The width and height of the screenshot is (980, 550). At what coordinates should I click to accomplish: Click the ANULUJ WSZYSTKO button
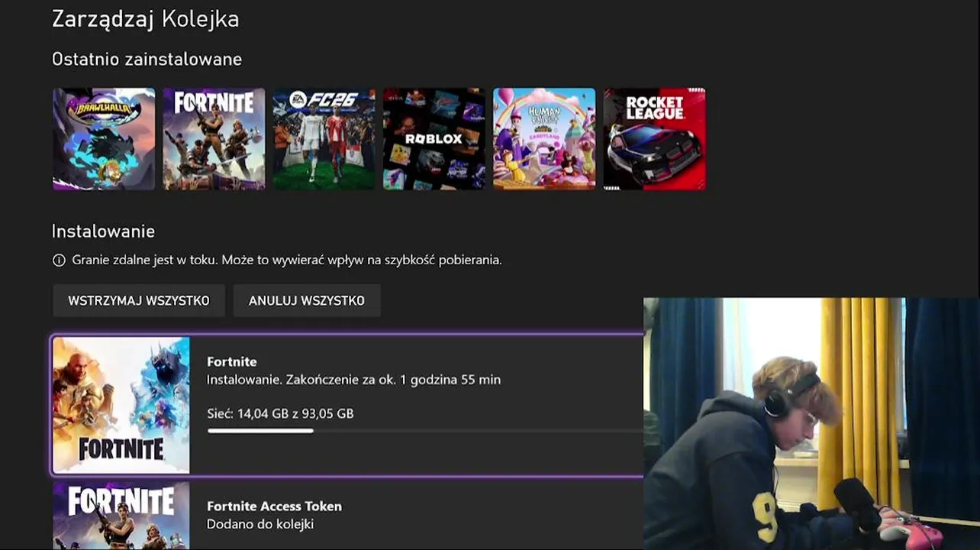coord(307,300)
